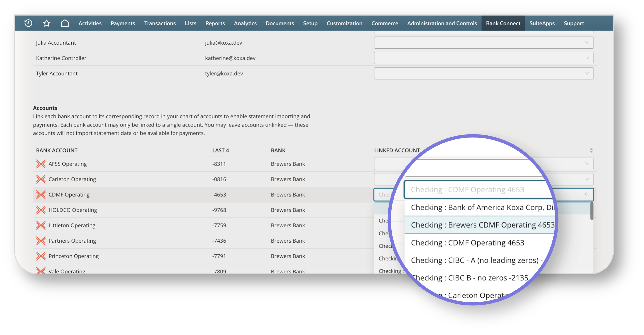Click the Carleton Operating account name

[72, 179]
